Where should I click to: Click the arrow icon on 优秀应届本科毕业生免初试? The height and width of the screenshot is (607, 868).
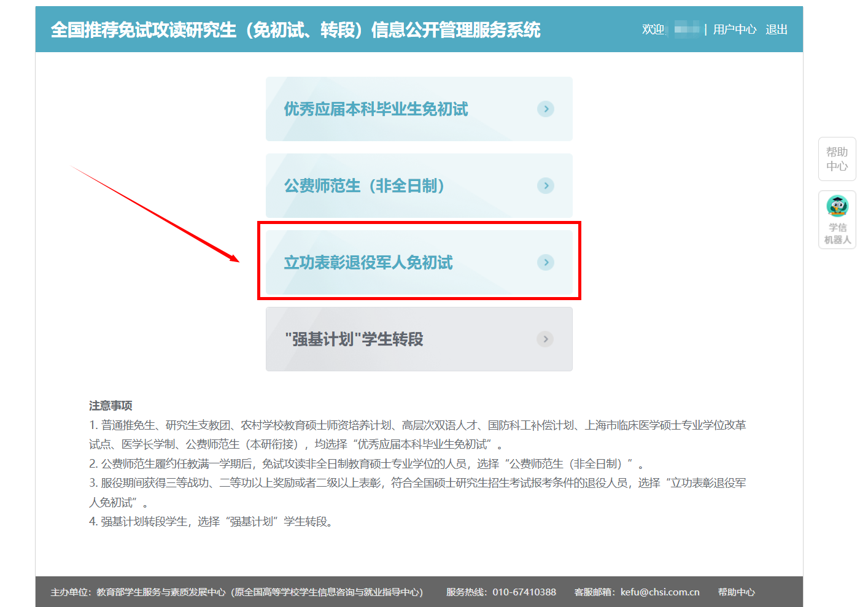(545, 109)
